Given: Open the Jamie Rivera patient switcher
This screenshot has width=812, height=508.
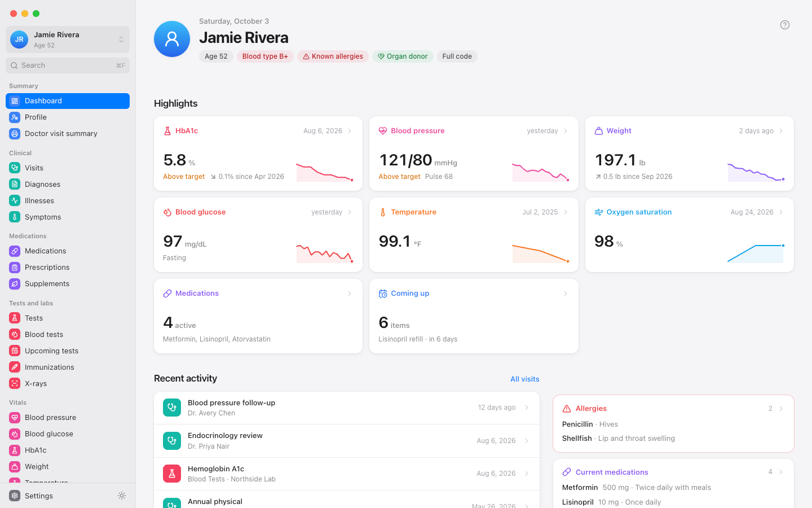Looking at the screenshot, I should point(68,40).
